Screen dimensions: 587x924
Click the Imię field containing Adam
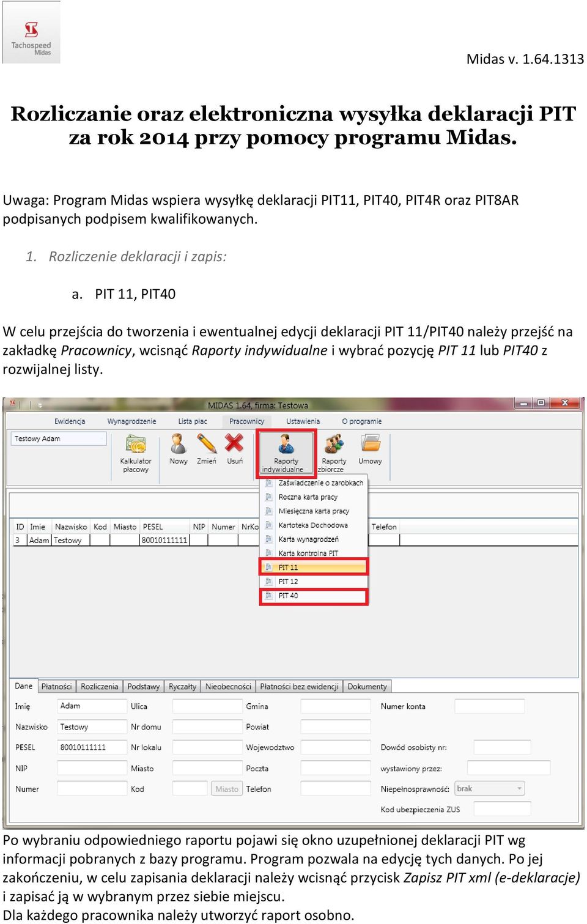[92, 706]
